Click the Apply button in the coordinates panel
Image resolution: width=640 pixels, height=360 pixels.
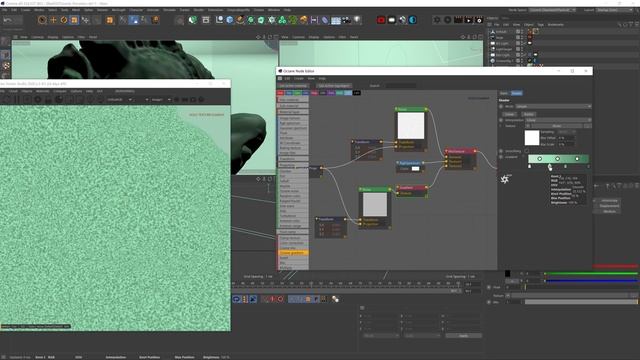click(464, 336)
